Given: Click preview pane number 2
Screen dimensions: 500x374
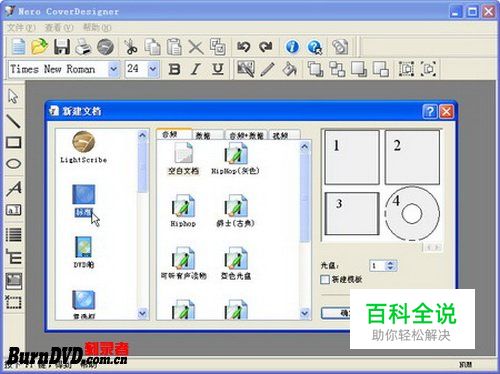Looking at the screenshot, I should (412, 157).
